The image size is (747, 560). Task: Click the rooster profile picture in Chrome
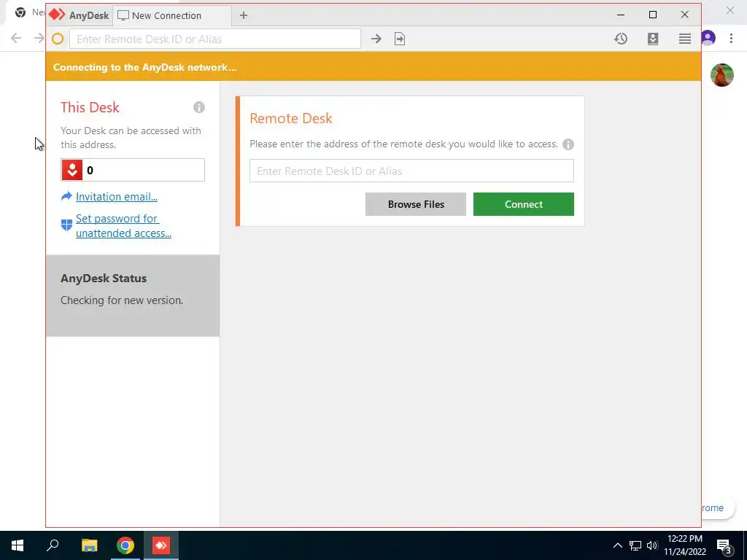pos(721,75)
